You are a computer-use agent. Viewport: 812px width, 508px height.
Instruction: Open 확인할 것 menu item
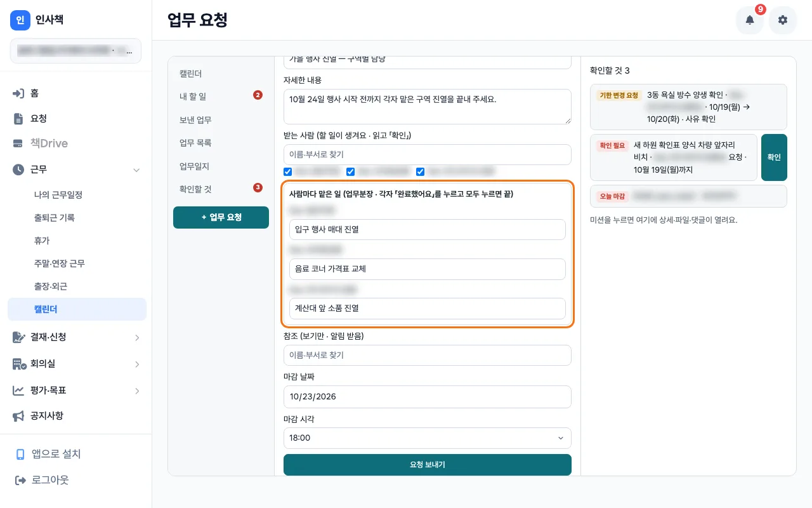click(221, 189)
